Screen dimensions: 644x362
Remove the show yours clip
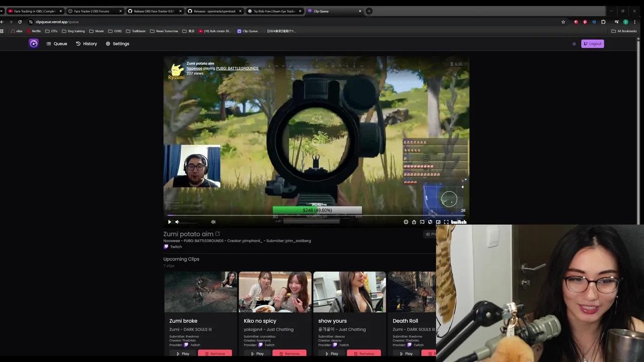[364, 353]
